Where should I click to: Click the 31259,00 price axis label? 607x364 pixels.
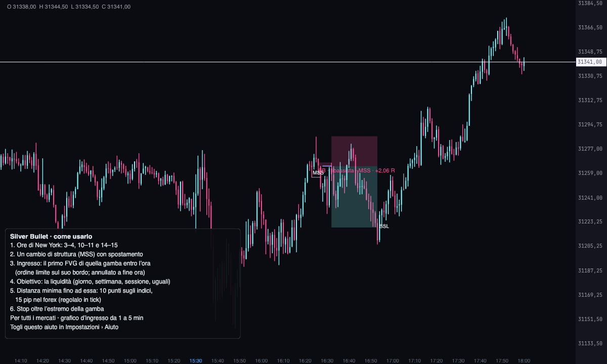point(590,173)
